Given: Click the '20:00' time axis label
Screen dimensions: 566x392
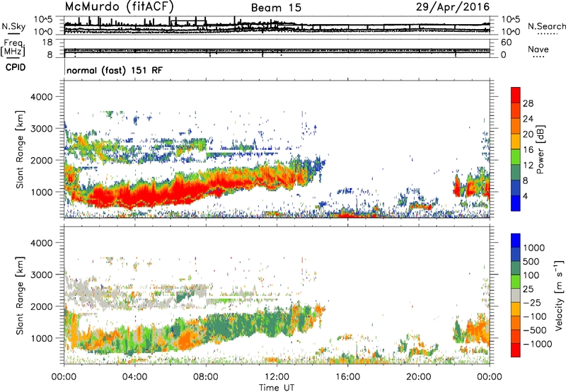Looking at the screenshot, I should (419, 377).
